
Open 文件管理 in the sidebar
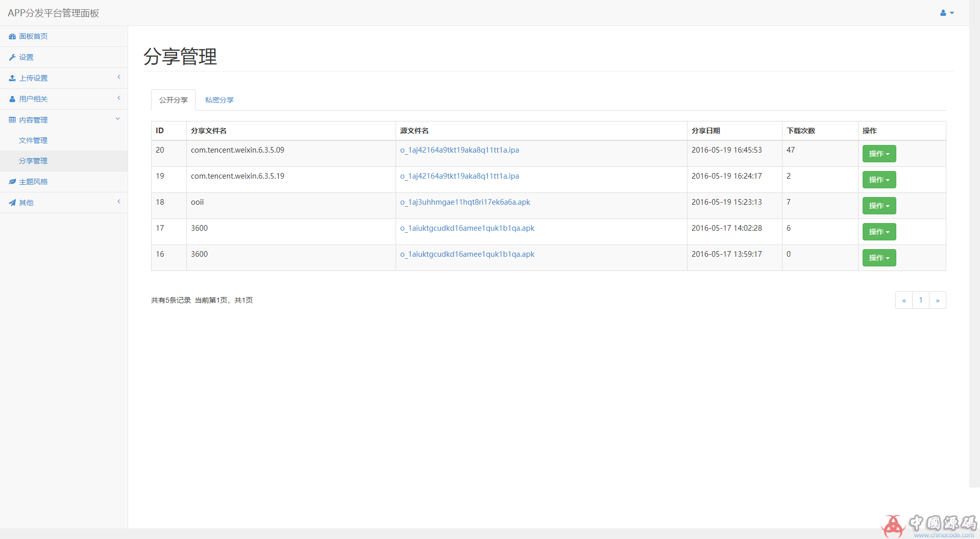click(33, 140)
